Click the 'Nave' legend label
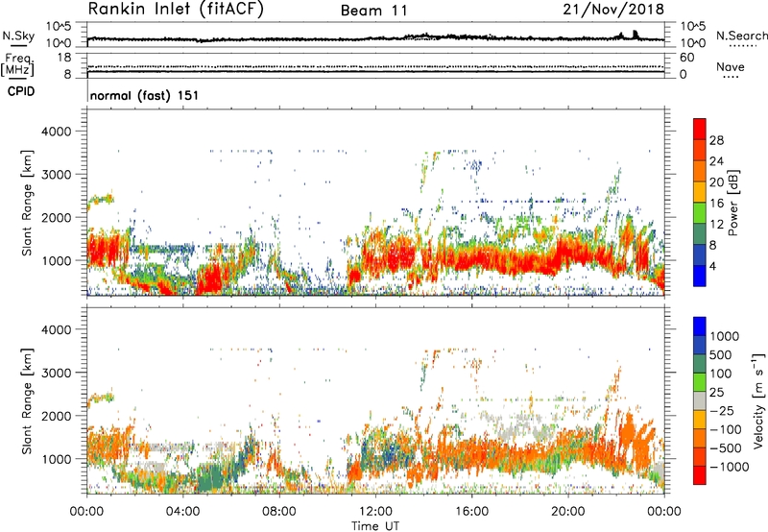Screen dimensions: 768x532 pyautogui.click(x=731, y=67)
